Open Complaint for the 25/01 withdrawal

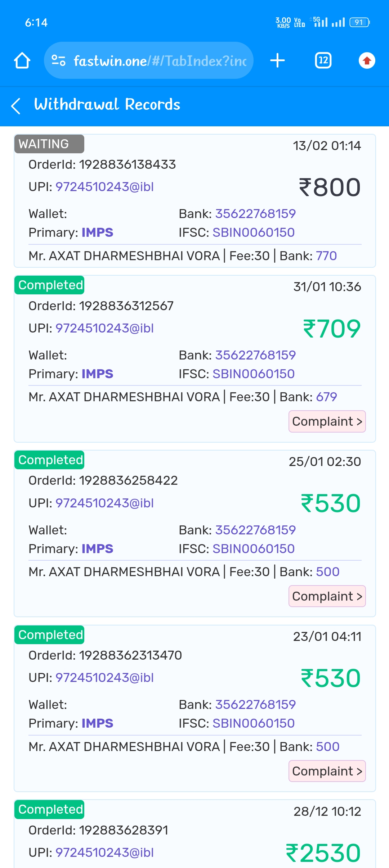[x=327, y=596]
